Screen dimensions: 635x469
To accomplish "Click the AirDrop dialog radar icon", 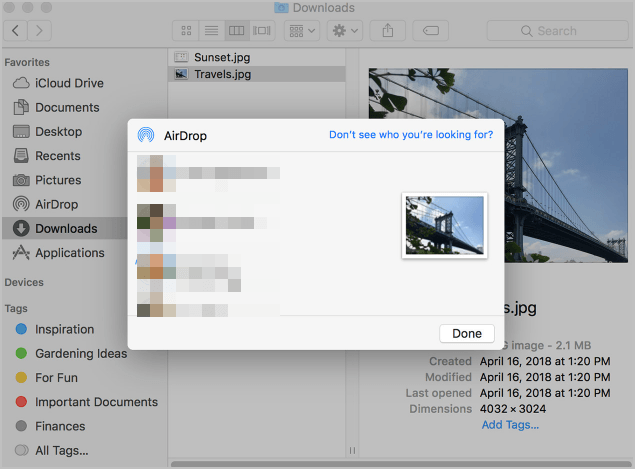I will point(146,135).
